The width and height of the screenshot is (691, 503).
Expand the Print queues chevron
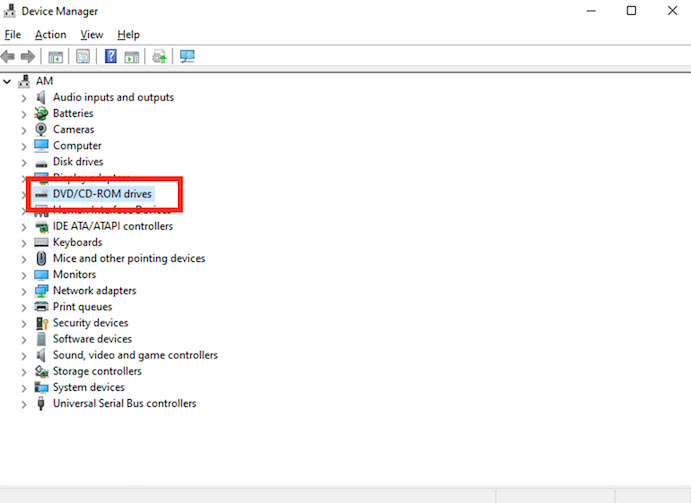coord(24,307)
